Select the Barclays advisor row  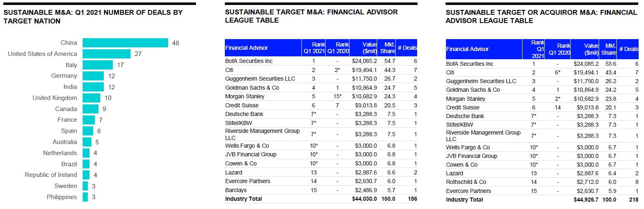point(236,190)
